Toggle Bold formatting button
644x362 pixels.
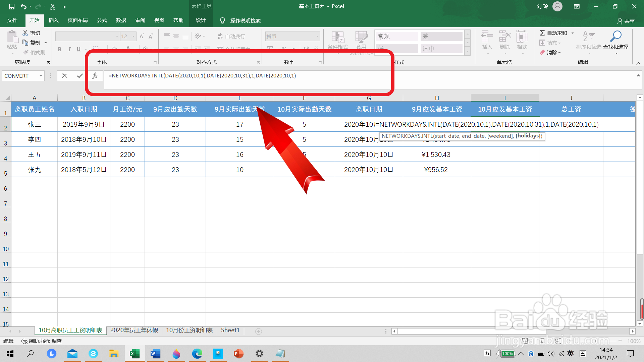pos(60,49)
